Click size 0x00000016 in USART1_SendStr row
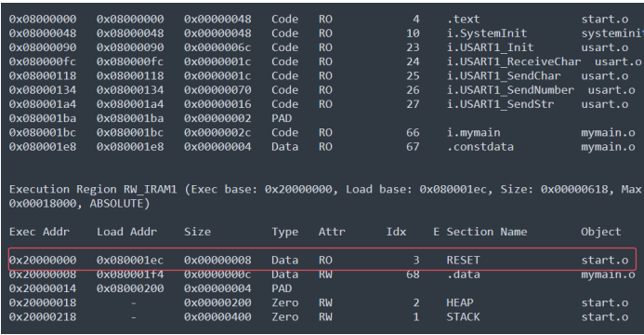This screenshot has height=335, width=644. (x=217, y=104)
